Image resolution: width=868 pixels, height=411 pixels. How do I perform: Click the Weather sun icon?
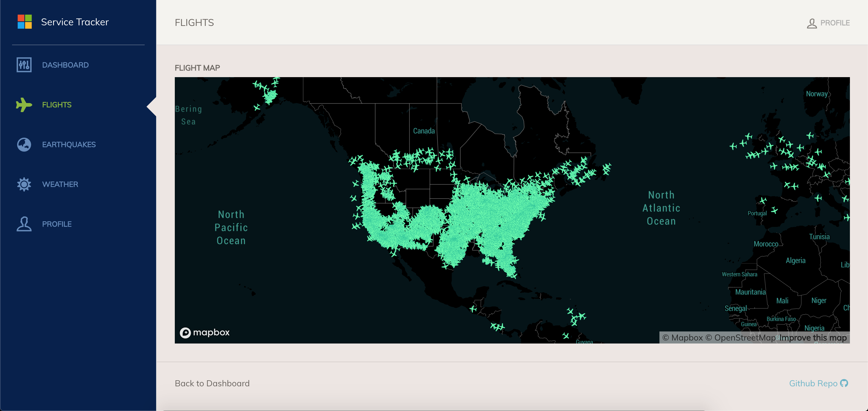(24, 184)
